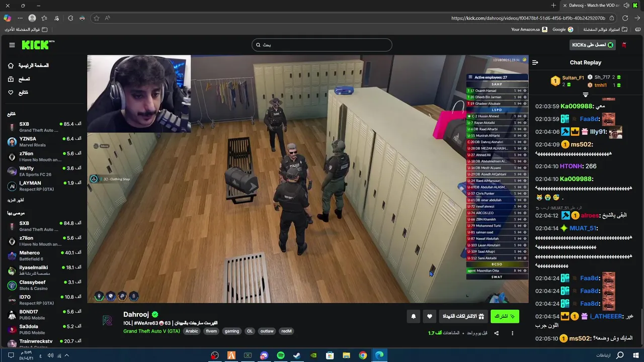This screenshot has height=362, width=644.
Task: Open the Grand Theft Auto V category link
Action: coord(151,331)
